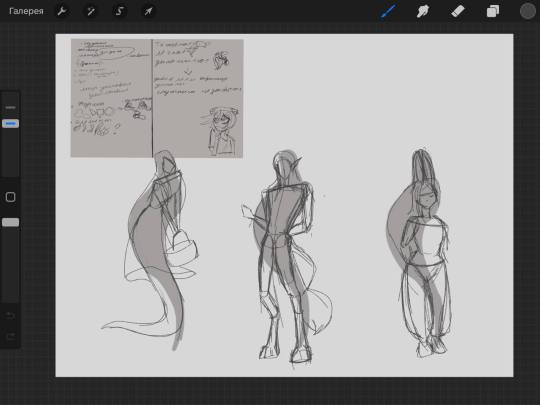Tap the square Modify button in sidebar
This screenshot has height=405, width=540.
coord(10,197)
